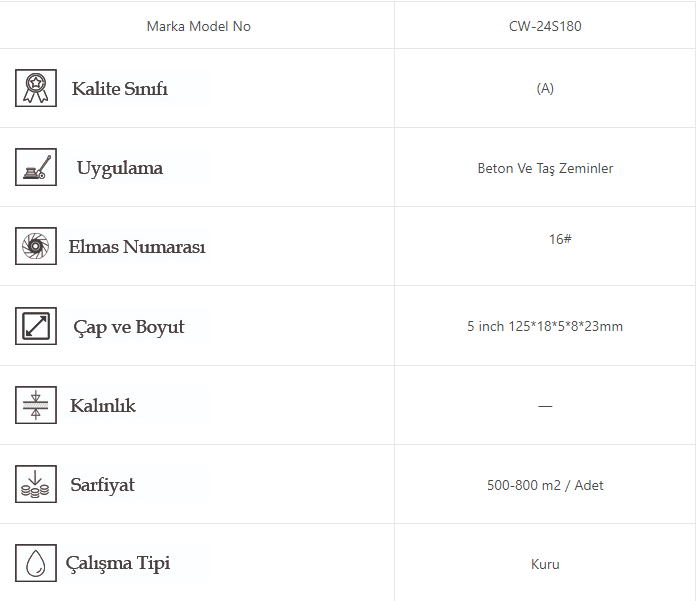Select the Sarfiyat label
The width and height of the screenshot is (698, 601).
(102, 485)
